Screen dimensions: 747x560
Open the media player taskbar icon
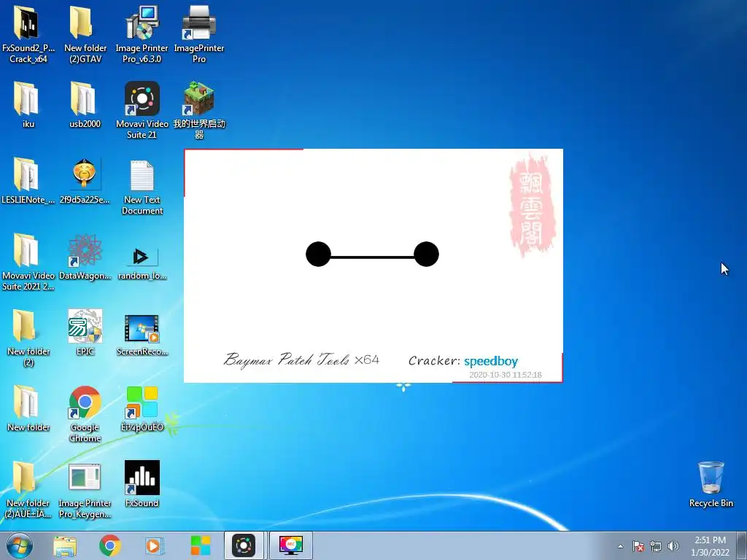[154, 545]
